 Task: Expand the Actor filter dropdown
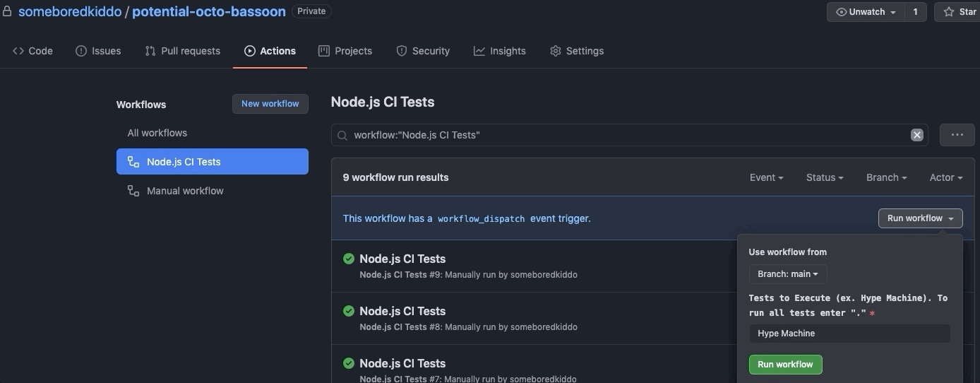point(946,177)
